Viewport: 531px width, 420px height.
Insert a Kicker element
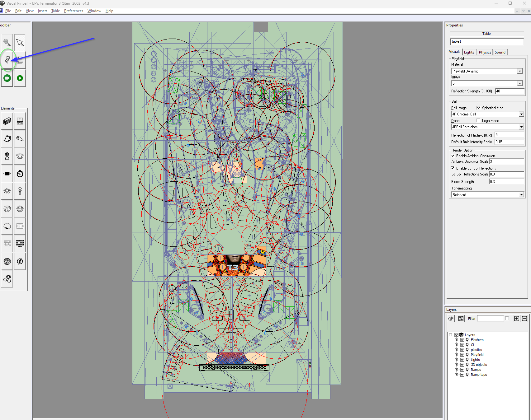7,209
